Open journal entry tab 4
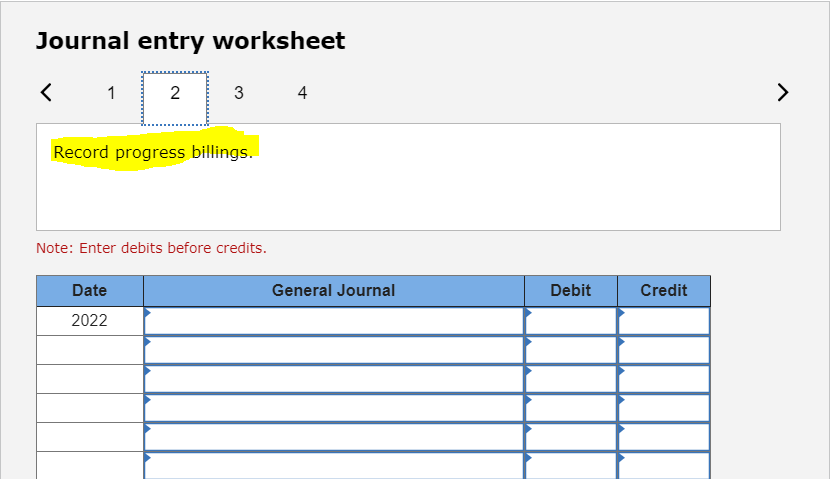The width and height of the screenshot is (832, 479). tap(302, 93)
